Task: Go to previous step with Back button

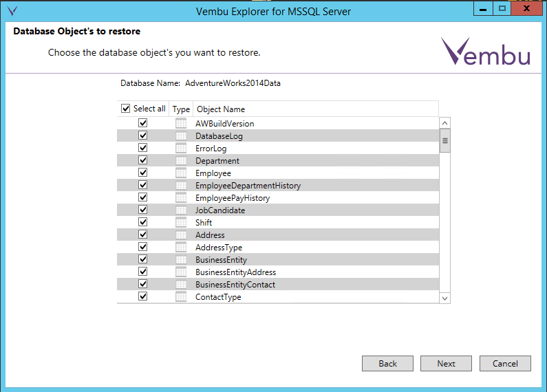Action: (x=387, y=364)
